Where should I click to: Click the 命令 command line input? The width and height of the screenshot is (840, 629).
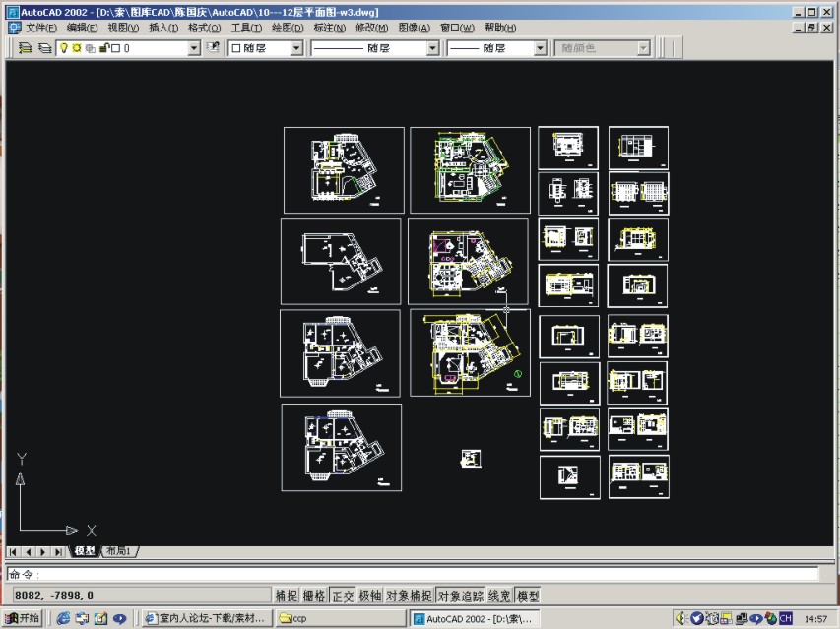413,575
